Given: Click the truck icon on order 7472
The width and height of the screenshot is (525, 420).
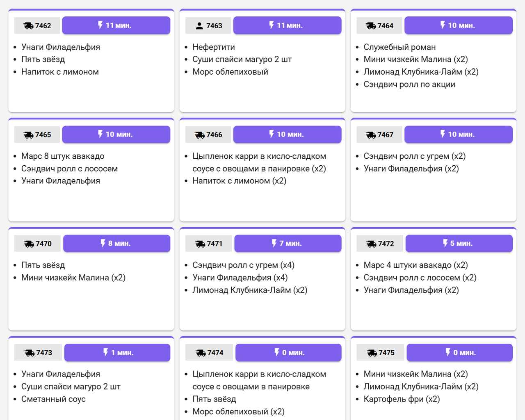Looking at the screenshot, I should click(x=372, y=244).
